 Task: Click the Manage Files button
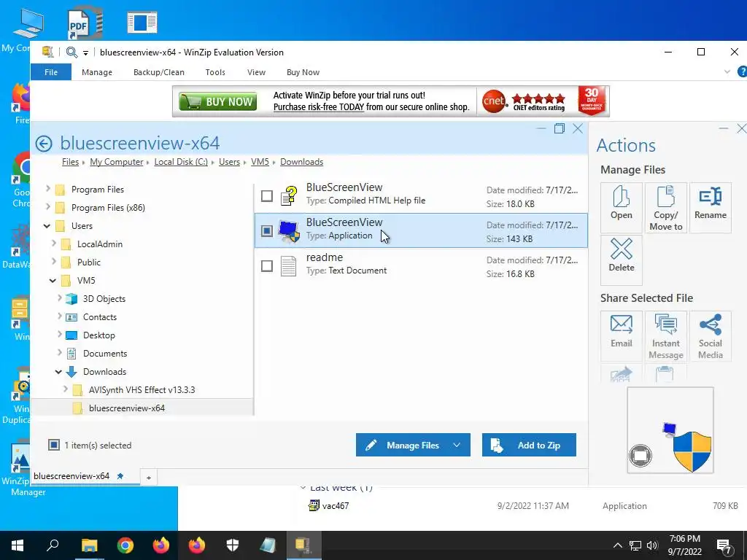pos(413,445)
